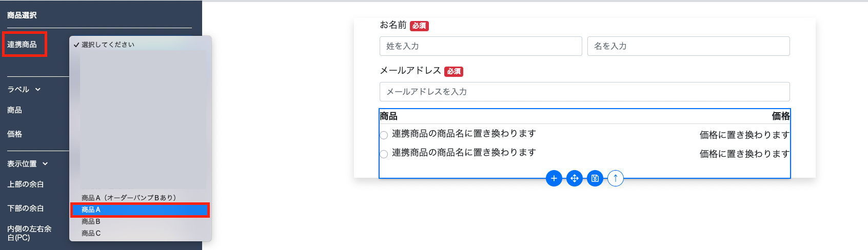Click the 名を入力 text field
This screenshot has height=250, width=868.
click(x=688, y=46)
